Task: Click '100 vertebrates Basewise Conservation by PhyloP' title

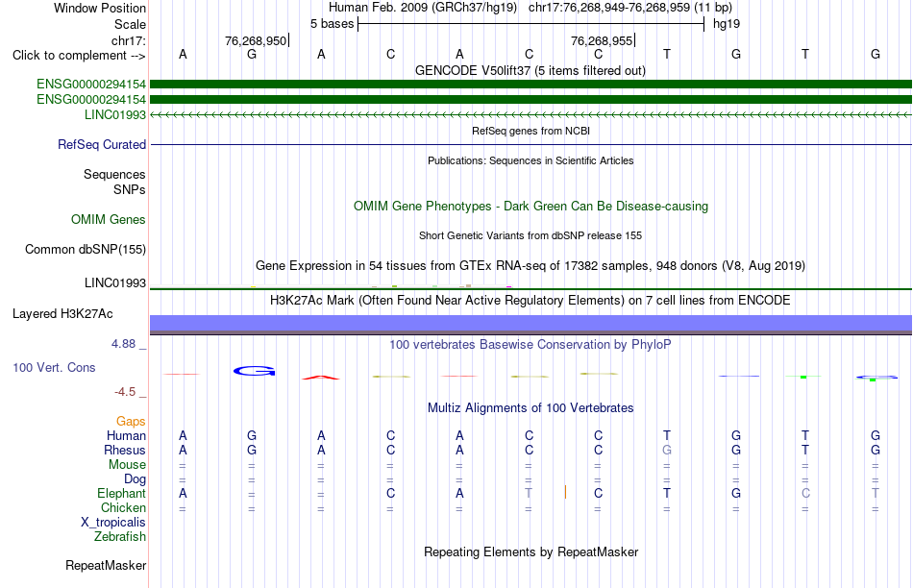Action: [x=531, y=345]
